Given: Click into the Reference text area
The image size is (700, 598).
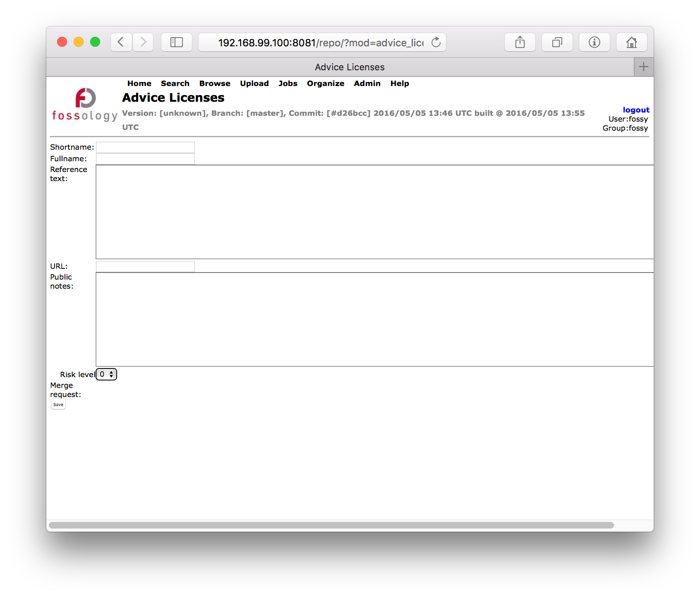Looking at the screenshot, I should [375, 212].
